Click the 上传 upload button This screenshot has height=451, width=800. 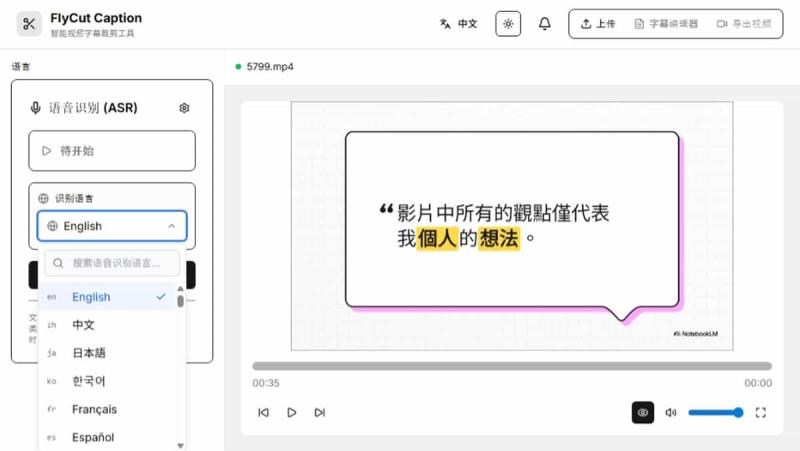click(598, 24)
